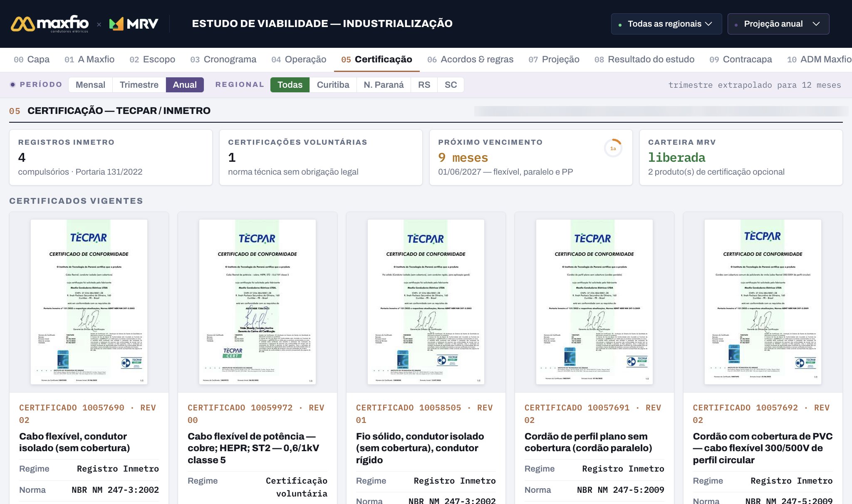852x504 pixels.
Task: Open the 01 A Maxfio tab
Action: pyautogui.click(x=89, y=59)
